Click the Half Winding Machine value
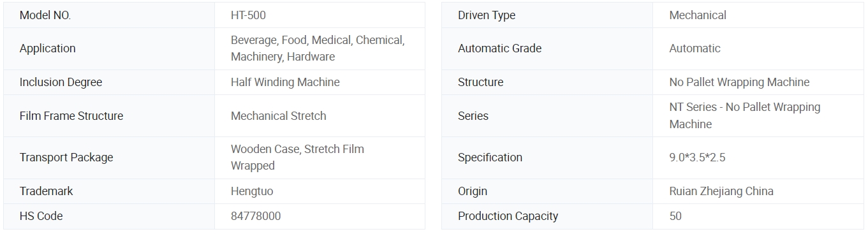The height and width of the screenshot is (234, 868). pos(285,82)
